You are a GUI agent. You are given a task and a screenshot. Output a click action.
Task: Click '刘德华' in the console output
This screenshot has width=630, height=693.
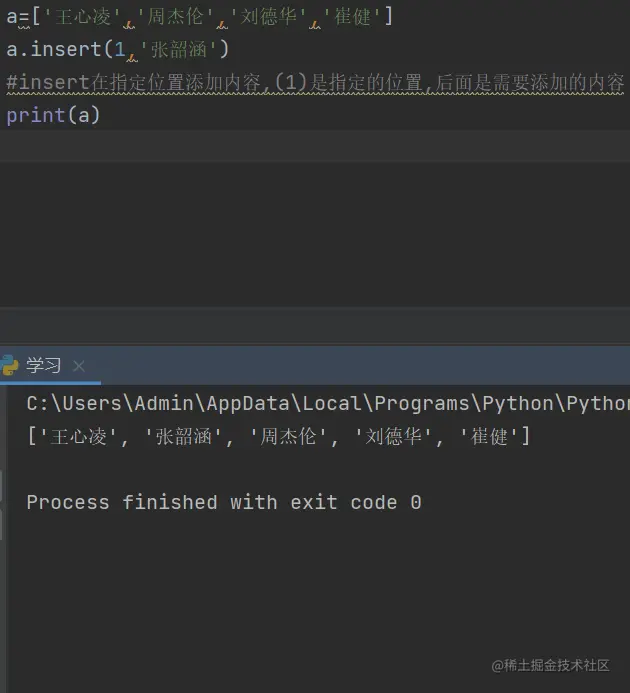tap(393, 437)
